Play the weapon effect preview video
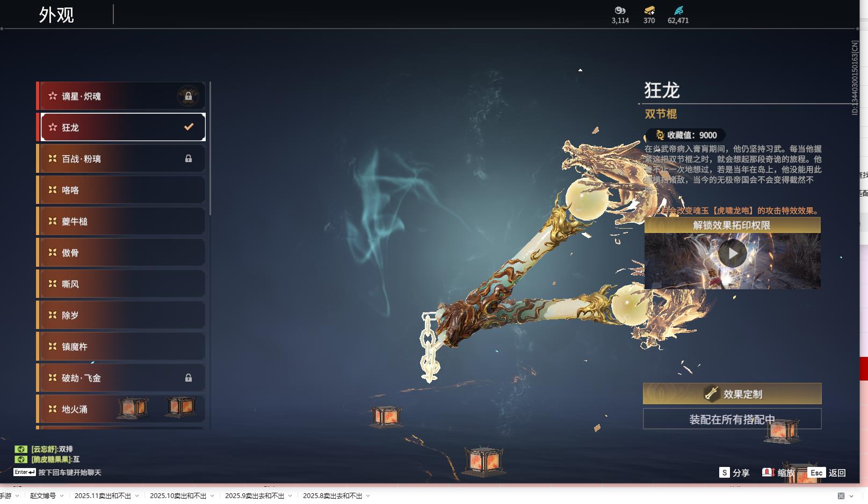 coord(732,253)
